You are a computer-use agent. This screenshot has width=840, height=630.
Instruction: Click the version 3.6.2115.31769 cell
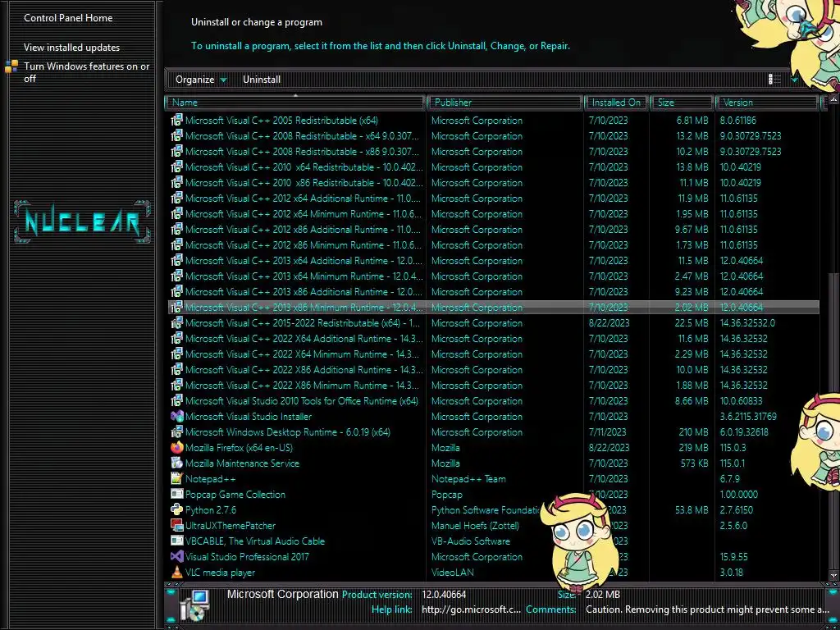point(748,416)
